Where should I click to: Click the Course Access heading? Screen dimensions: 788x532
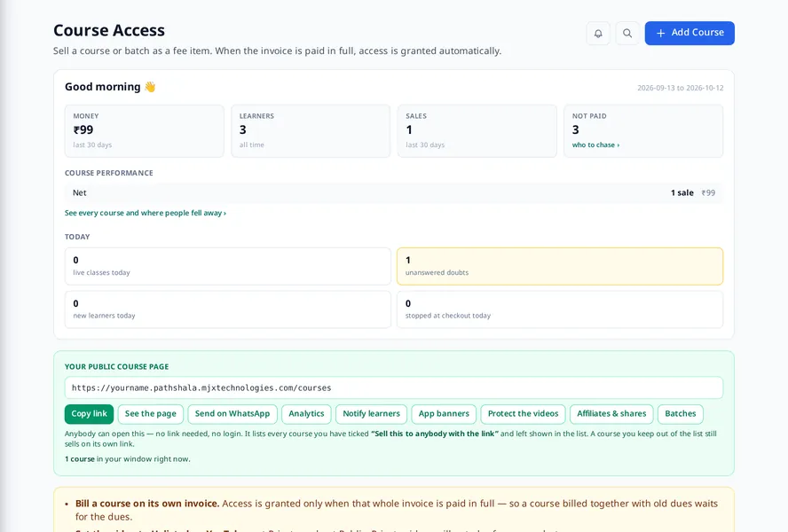pos(109,31)
